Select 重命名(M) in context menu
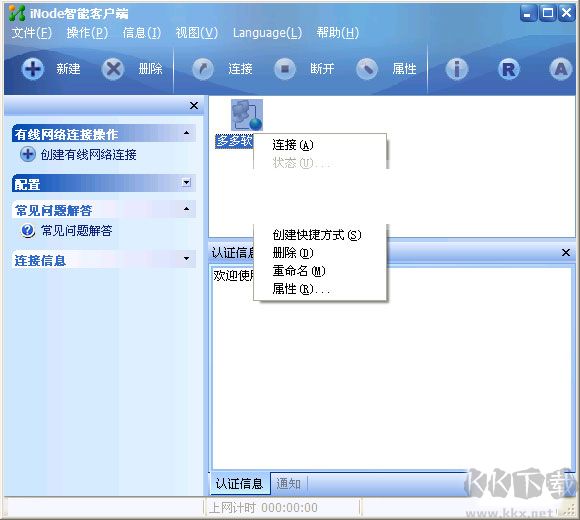Screen dimensions: 580x520 click(299, 271)
